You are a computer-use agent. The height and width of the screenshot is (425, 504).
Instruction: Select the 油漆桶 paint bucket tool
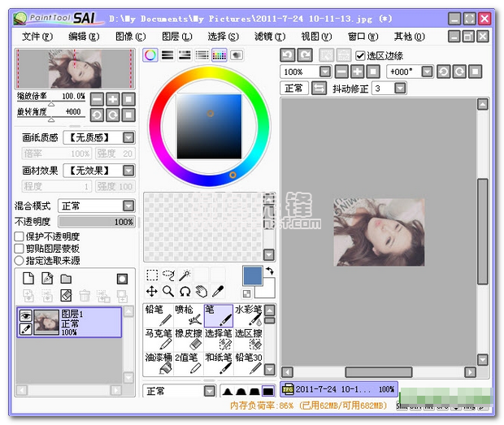[159, 363]
